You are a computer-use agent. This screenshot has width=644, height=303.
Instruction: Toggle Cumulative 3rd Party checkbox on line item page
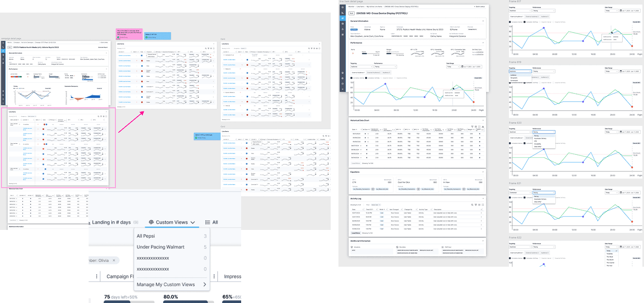pos(366,78)
